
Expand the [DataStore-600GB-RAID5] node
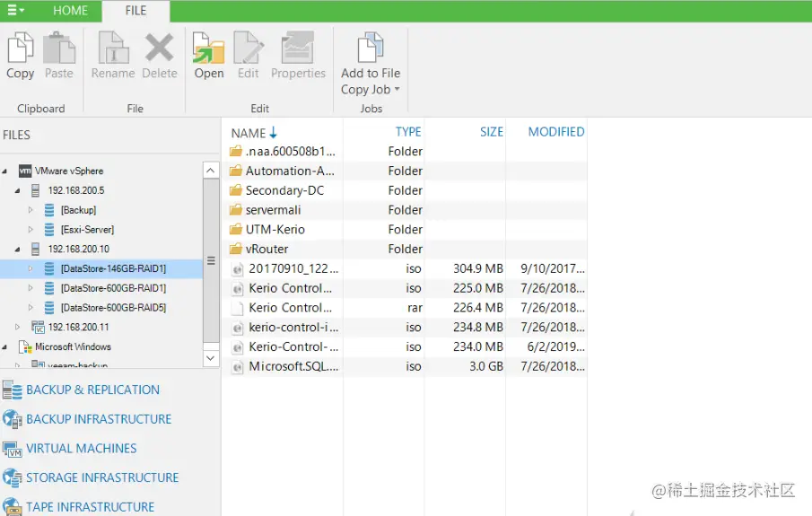(x=31, y=308)
